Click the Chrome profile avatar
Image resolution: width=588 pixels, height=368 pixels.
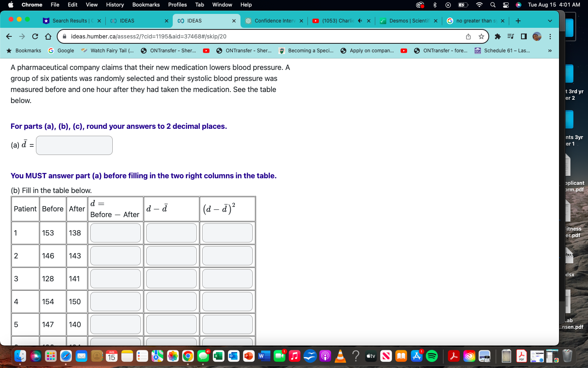click(x=537, y=37)
